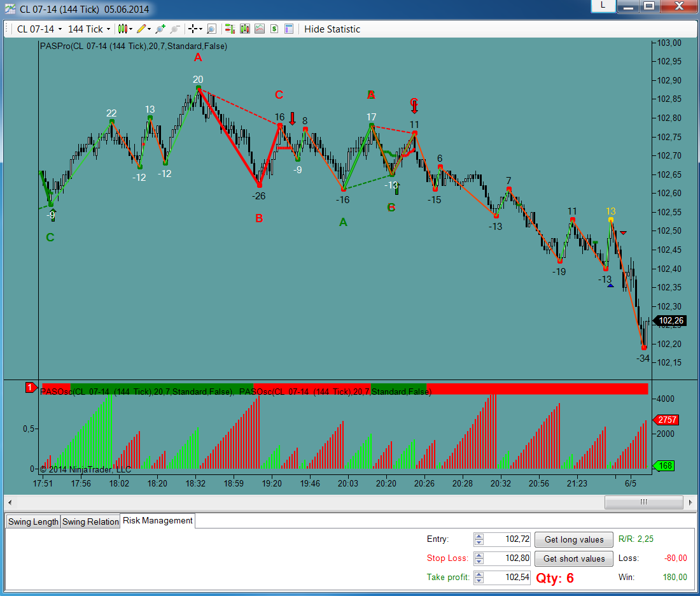The image size is (700, 596).
Task: Click the green up arrow near -9 label
Action: point(53,215)
